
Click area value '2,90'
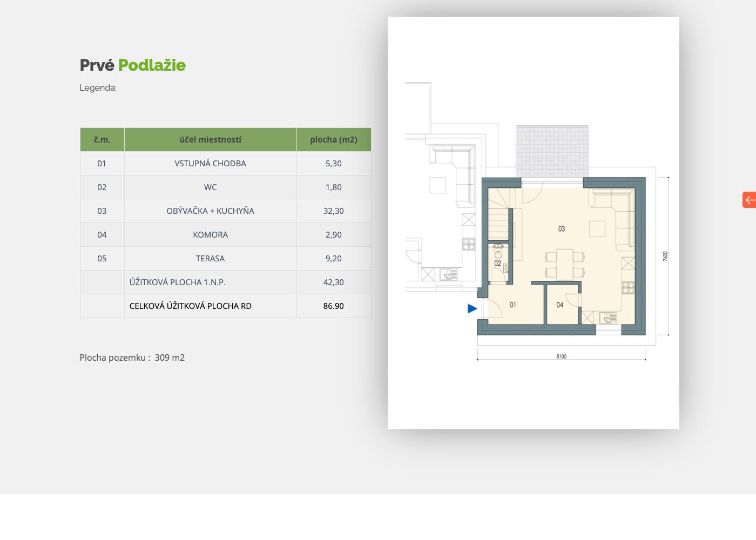point(334,234)
